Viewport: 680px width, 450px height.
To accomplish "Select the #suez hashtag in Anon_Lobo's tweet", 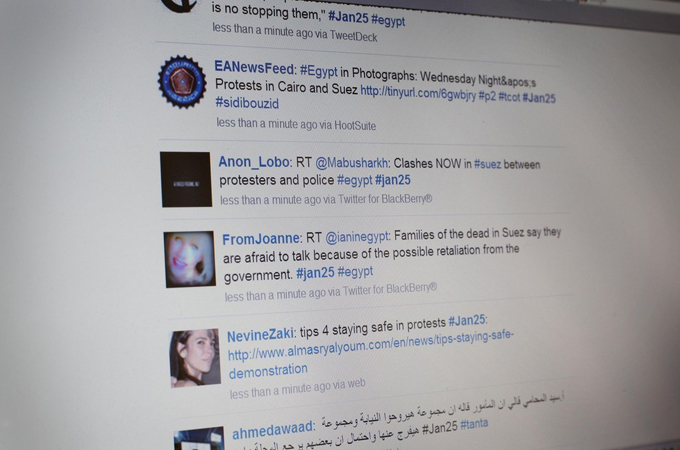I will tap(487, 164).
